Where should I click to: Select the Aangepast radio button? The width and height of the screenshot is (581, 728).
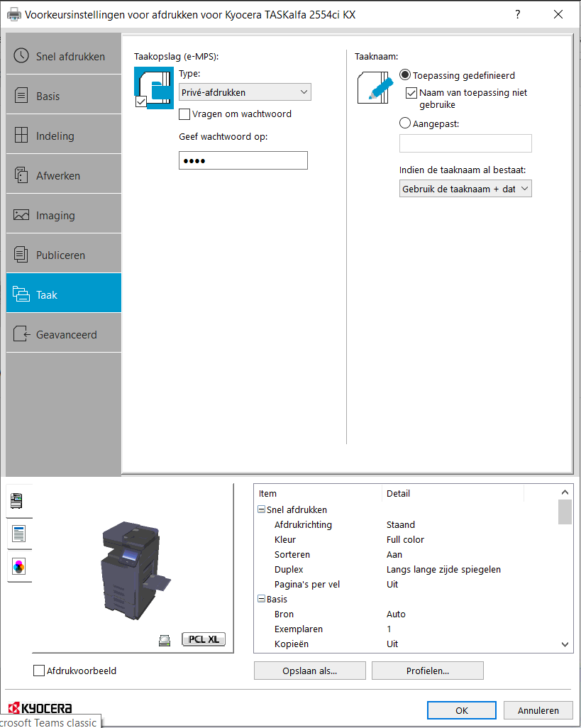pyautogui.click(x=404, y=123)
